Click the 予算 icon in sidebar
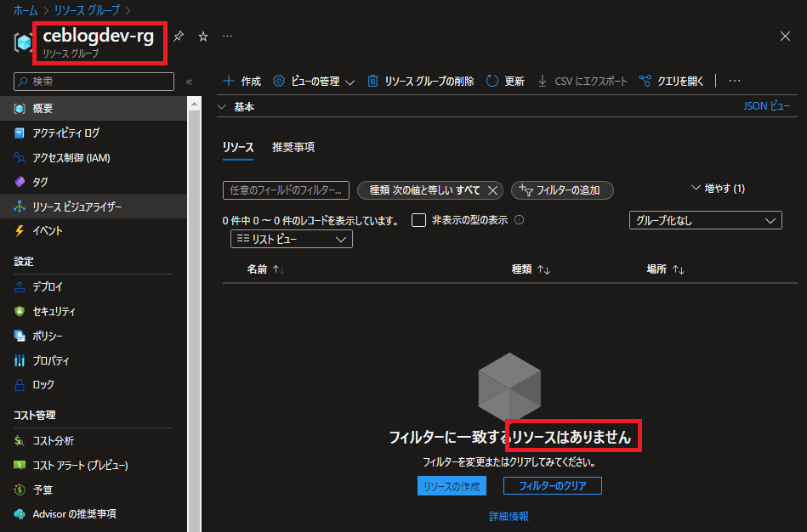The height and width of the screenshot is (532, 807). 20,490
